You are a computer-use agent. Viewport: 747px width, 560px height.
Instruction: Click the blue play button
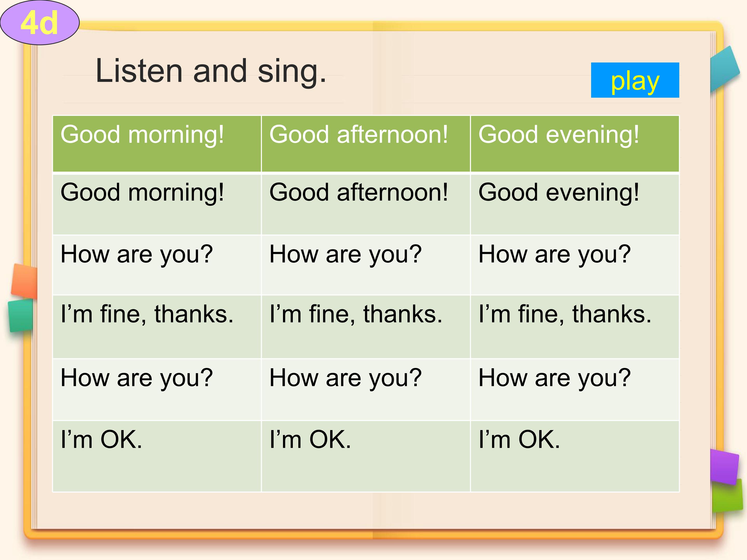635,80
